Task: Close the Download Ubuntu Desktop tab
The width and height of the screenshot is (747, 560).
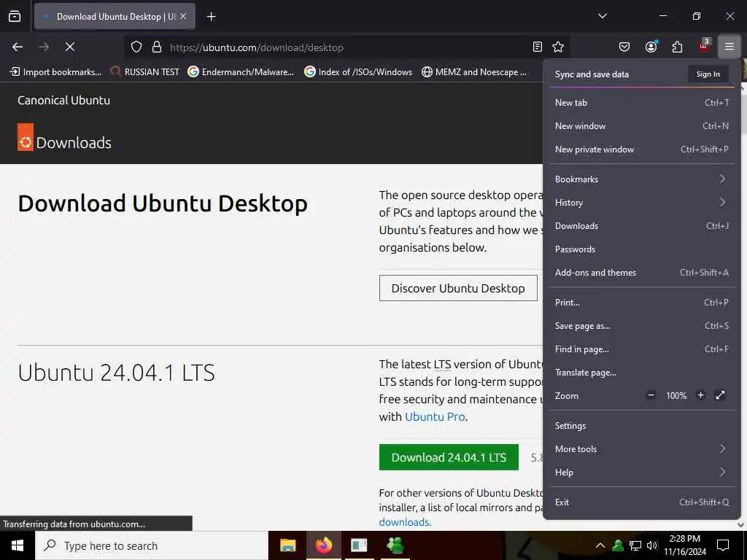Action: click(183, 16)
